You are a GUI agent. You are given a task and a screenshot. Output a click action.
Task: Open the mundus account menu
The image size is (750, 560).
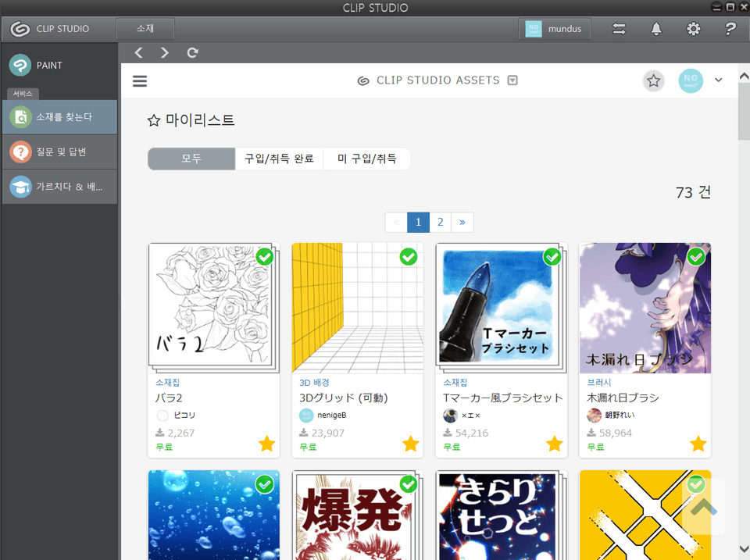pyautogui.click(x=555, y=29)
